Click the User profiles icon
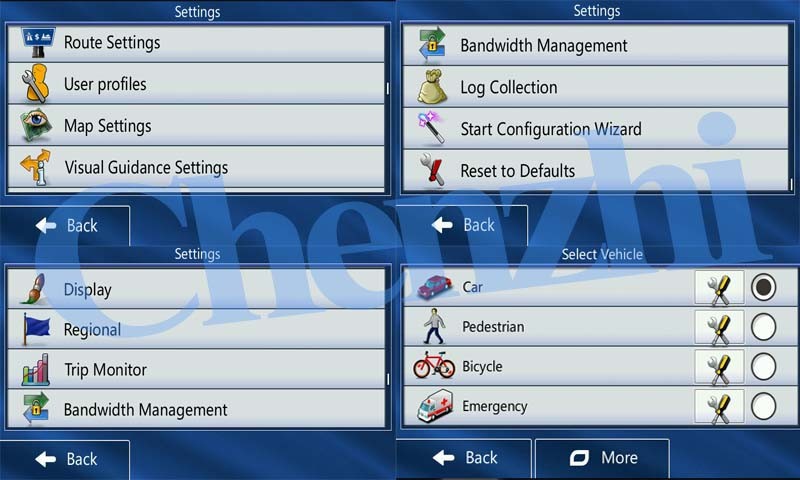This screenshot has width=800, height=480. click(x=38, y=85)
